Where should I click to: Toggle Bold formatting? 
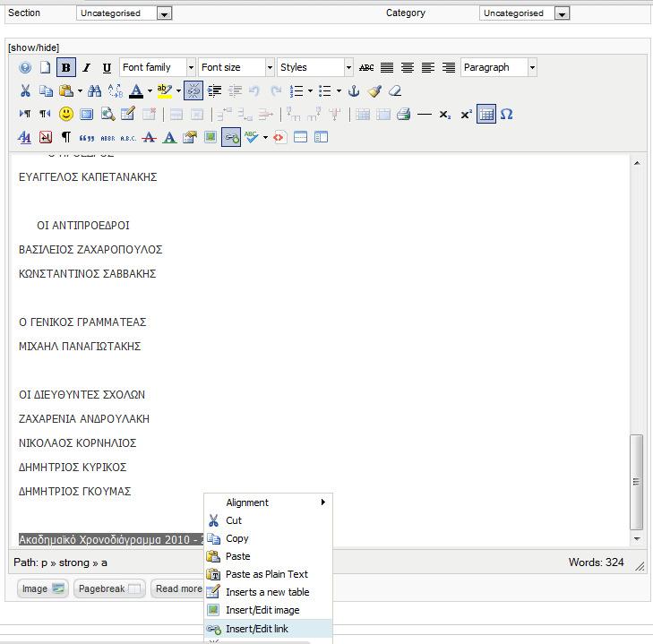tap(65, 67)
